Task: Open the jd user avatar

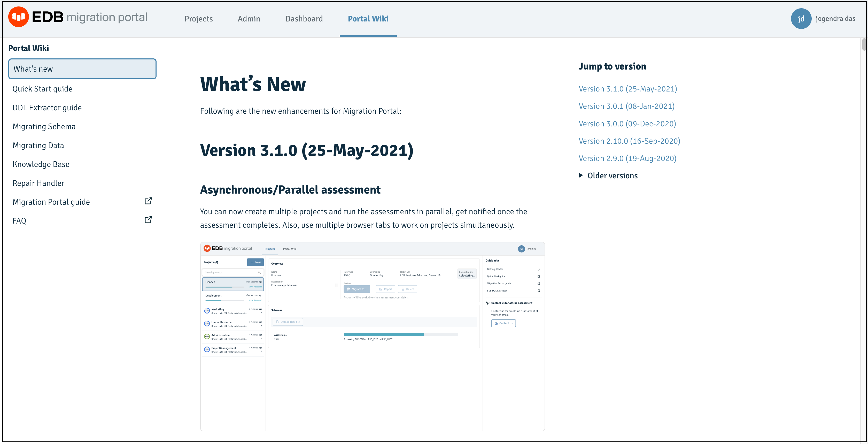Action: click(801, 19)
